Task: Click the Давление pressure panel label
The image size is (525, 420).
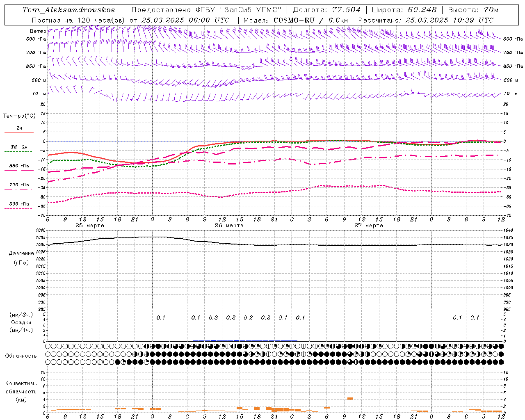Action: (21, 253)
